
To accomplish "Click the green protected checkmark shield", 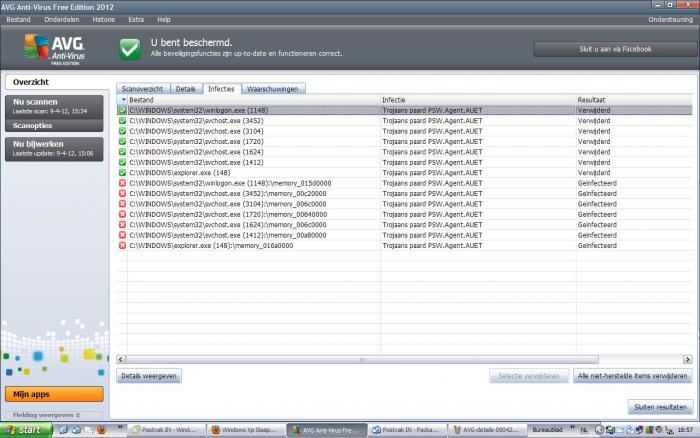I will tap(129, 49).
